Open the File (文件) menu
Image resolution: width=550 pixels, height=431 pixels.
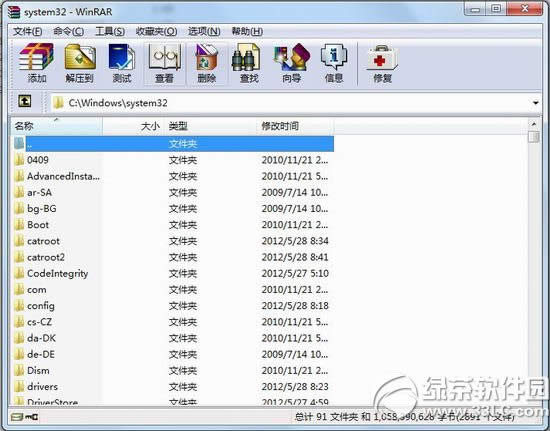coord(27,32)
